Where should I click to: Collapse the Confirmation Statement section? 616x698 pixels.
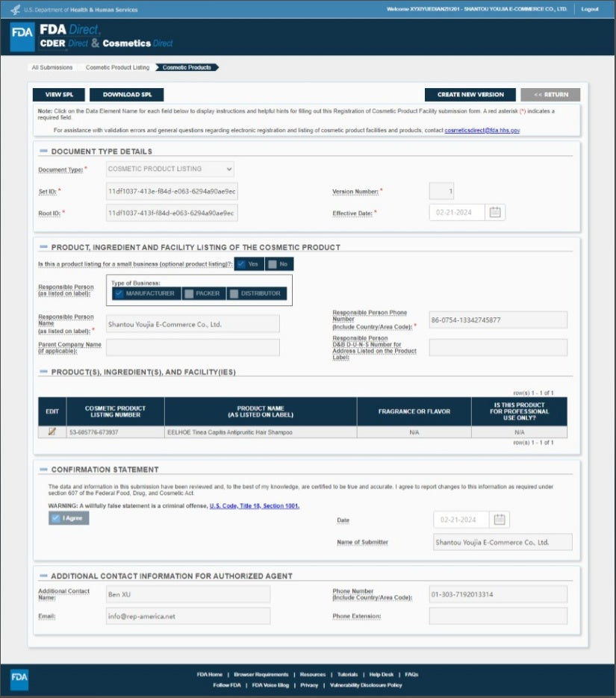[x=43, y=470]
